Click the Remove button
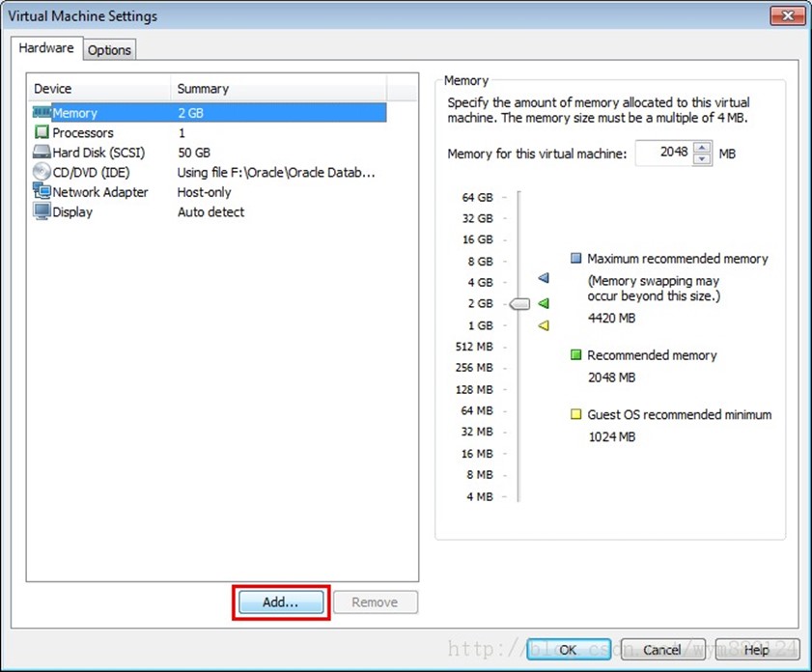The image size is (812, 672). tap(375, 602)
